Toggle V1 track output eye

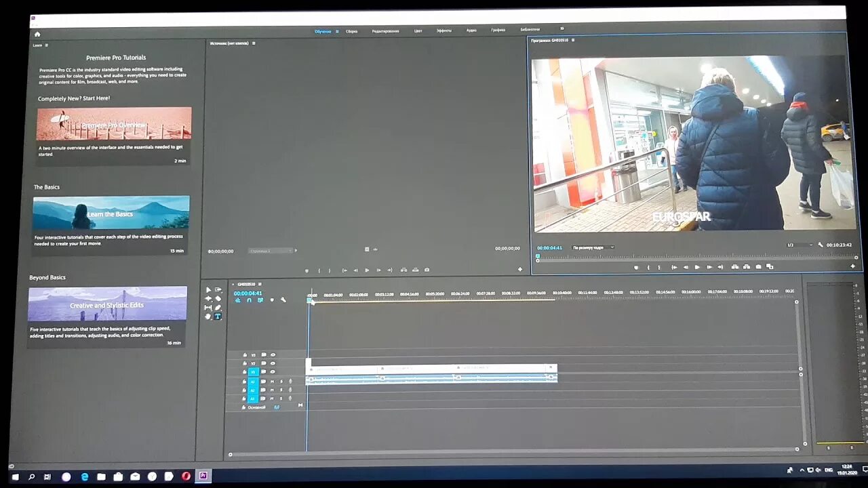273,371
